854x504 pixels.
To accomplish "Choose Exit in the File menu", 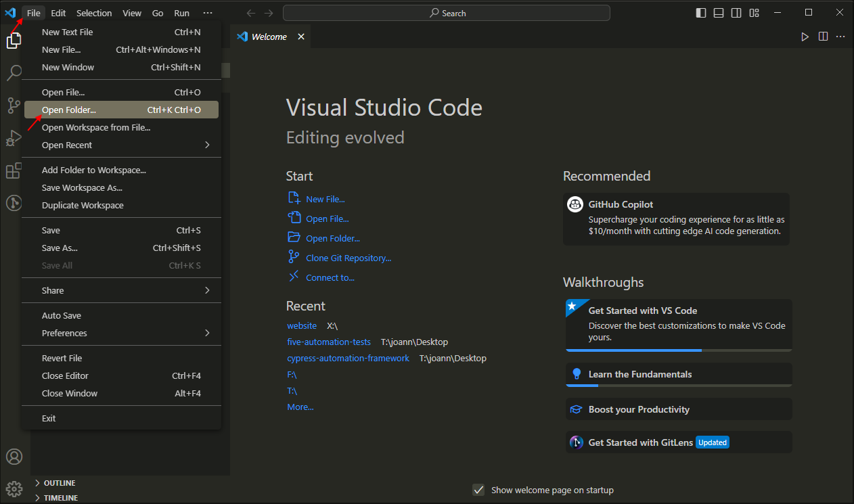I will [x=122, y=418].
